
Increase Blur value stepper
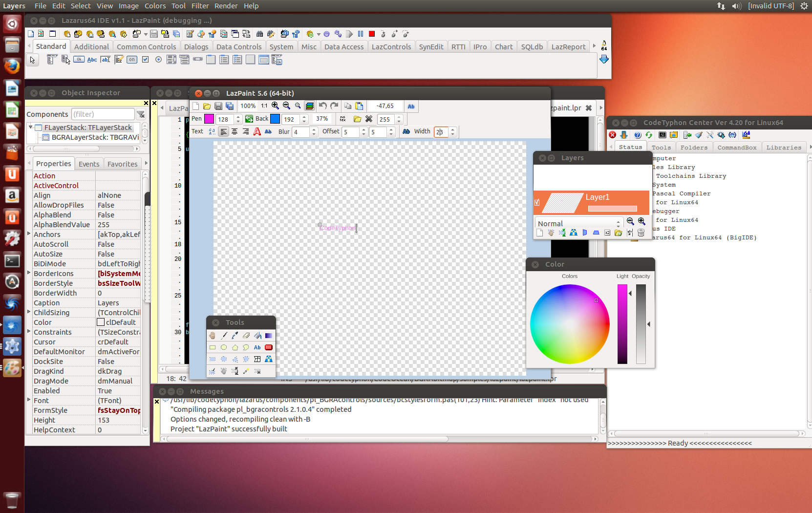tap(314, 129)
